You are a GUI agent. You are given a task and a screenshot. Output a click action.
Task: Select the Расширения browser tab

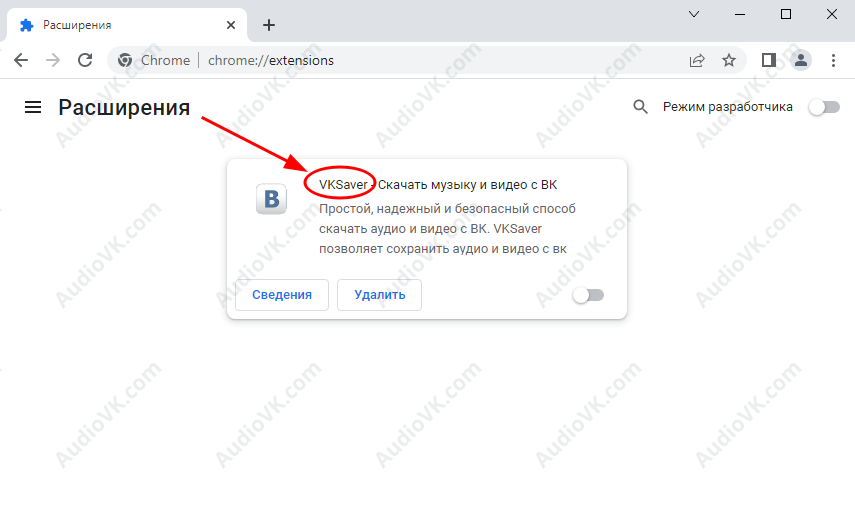point(127,25)
